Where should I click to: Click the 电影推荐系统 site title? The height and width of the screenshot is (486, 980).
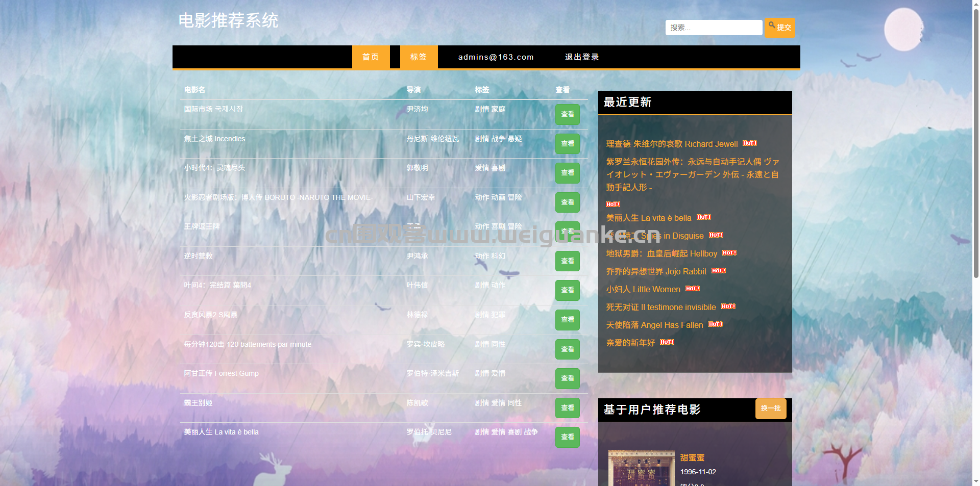228,20
